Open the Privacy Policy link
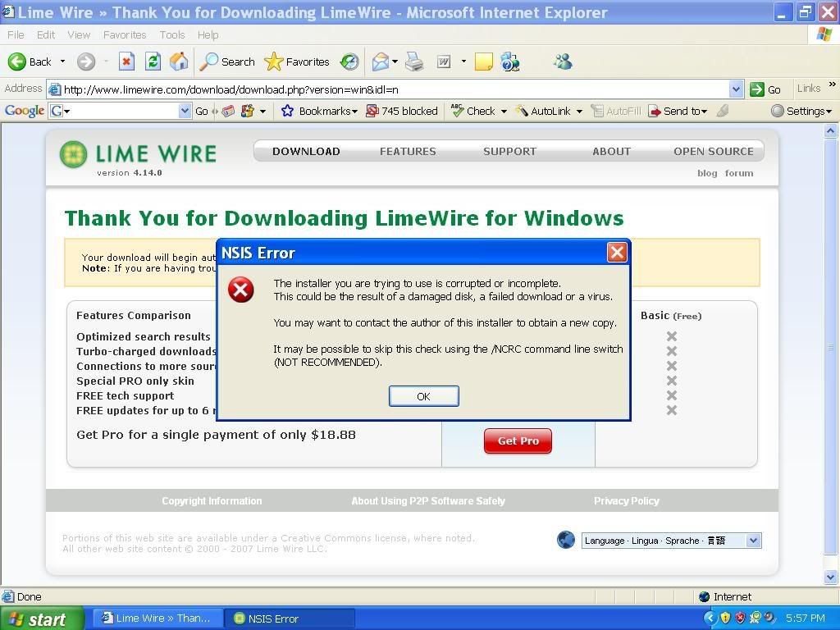 (x=626, y=501)
